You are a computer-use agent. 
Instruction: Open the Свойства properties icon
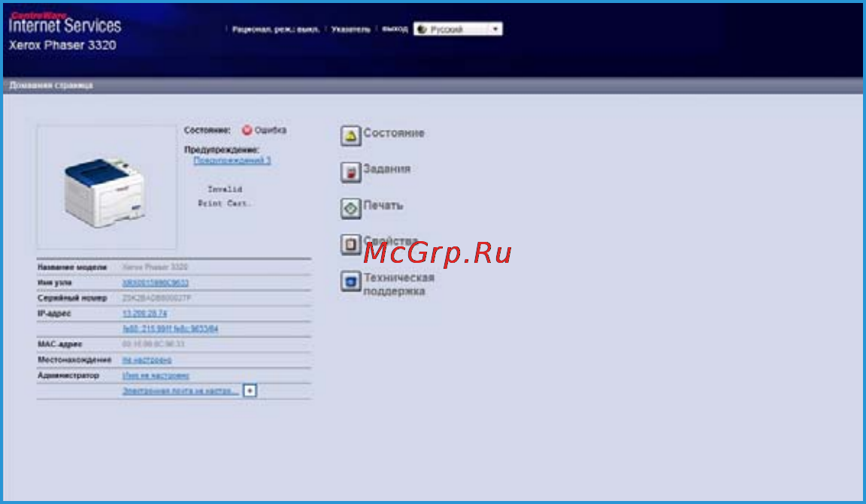coord(351,245)
